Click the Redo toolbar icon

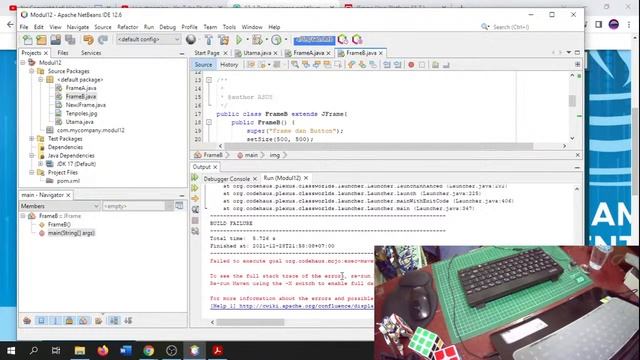103,40
